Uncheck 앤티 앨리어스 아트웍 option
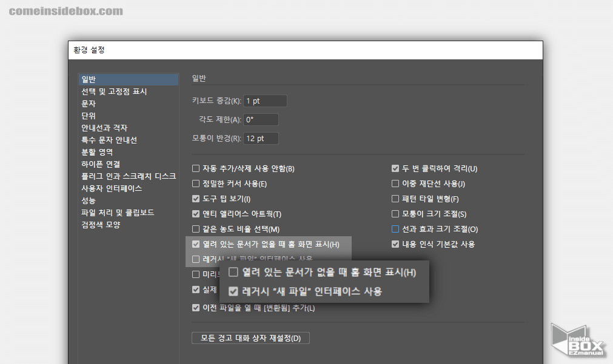 tap(196, 214)
